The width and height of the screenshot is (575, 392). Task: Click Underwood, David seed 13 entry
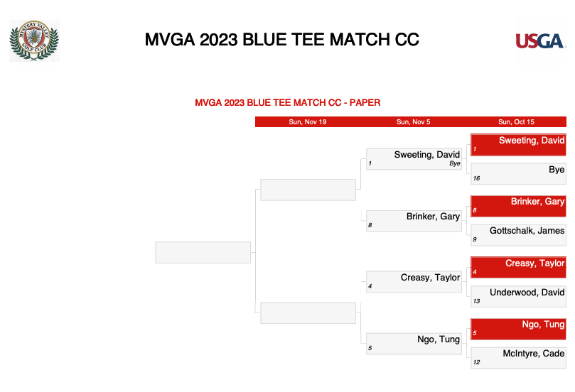[x=518, y=296]
